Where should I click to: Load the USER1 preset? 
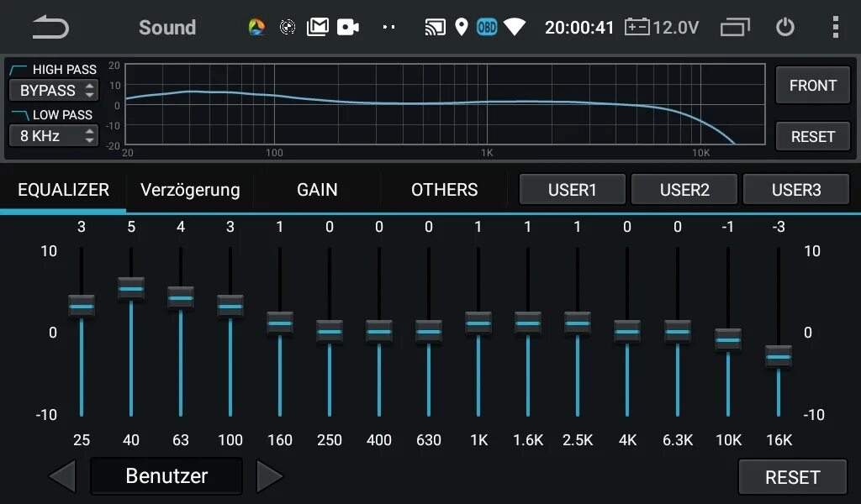pos(572,190)
